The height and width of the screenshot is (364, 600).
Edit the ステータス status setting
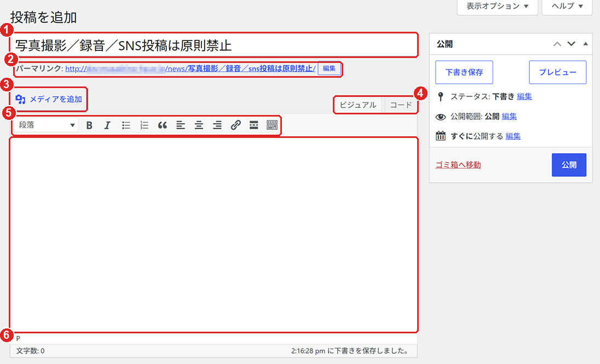point(524,96)
